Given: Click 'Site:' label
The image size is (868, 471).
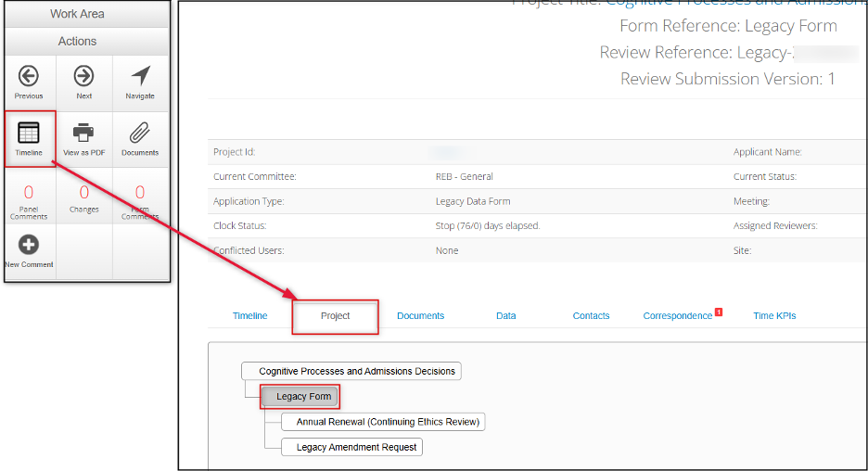Looking at the screenshot, I should (742, 250).
